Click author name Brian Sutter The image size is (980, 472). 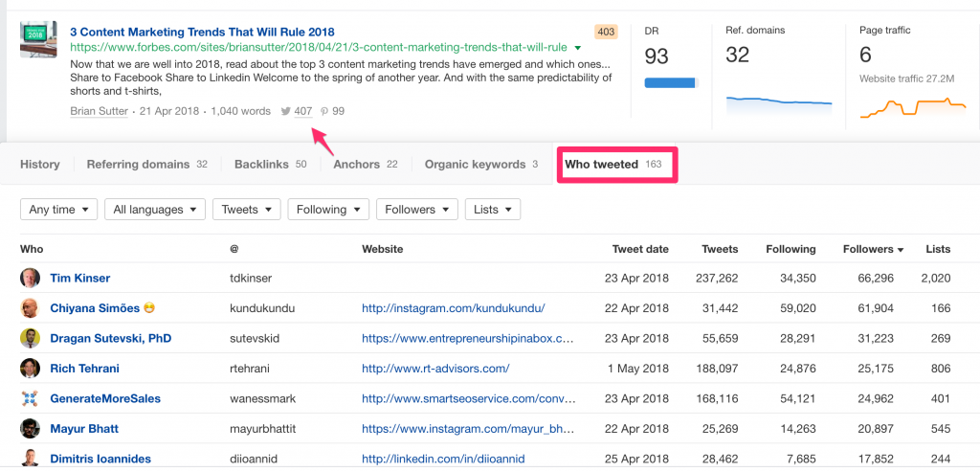tap(99, 111)
